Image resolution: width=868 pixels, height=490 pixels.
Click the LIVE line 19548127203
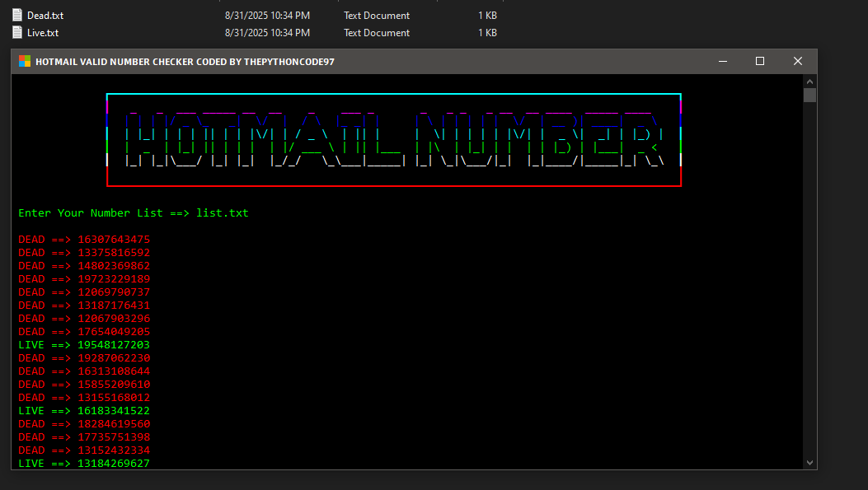tap(84, 345)
